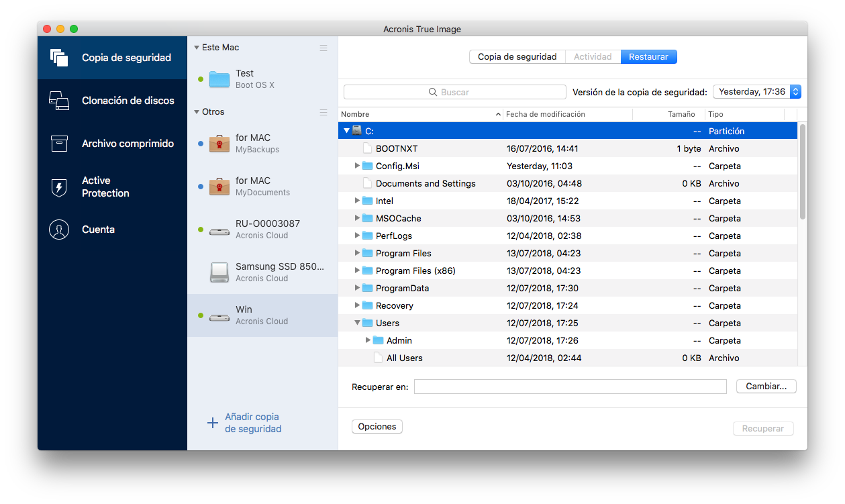Viewport: 845px width, 504px height.
Task: Click the Intel date 18/04/2017, 15:22
Action: [543, 201]
